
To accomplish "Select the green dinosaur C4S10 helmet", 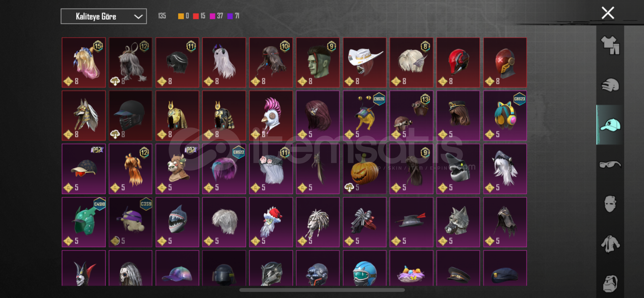I will [83, 222].
